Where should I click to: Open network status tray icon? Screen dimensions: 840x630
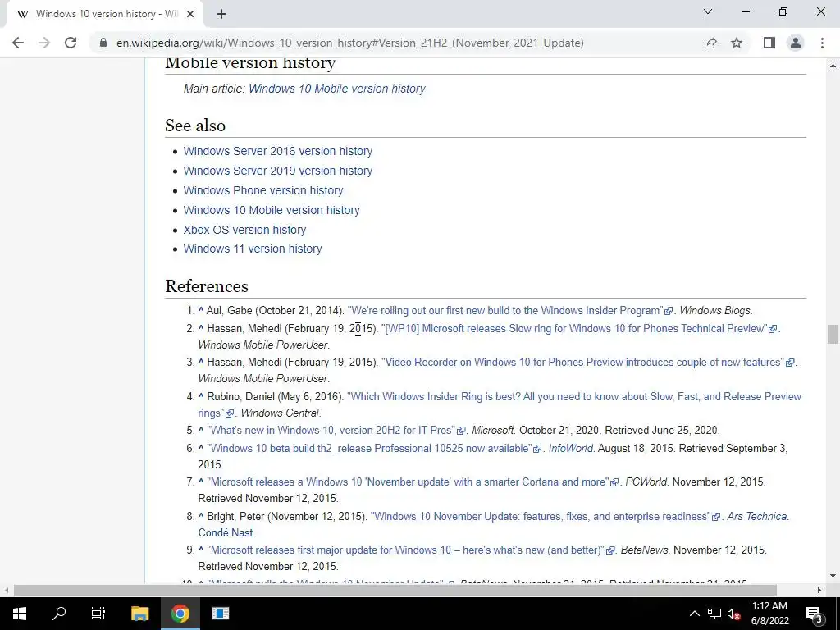(x=714, y=614)
